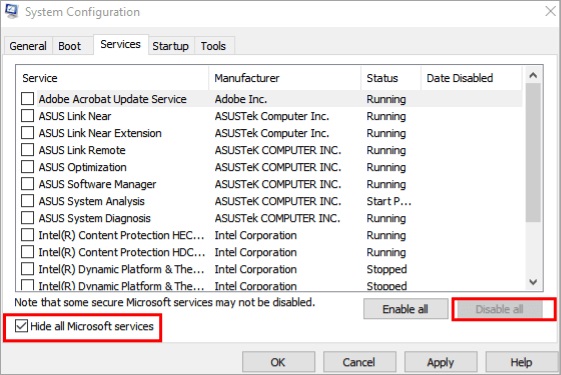Click the scroll down arrow in services list

point(533,282)
